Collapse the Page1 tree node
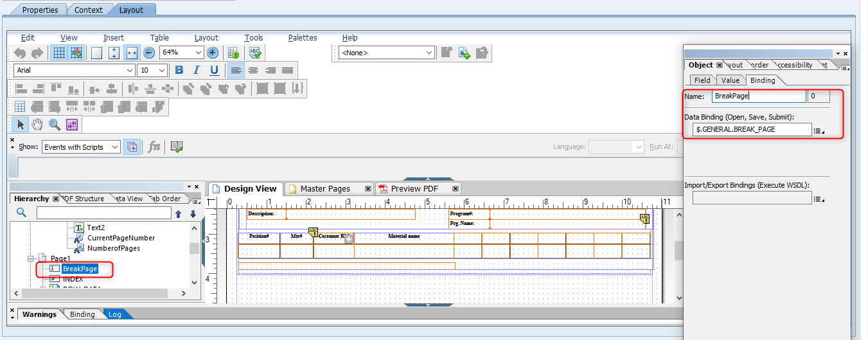Screen dimensions: 868x340 30,258
